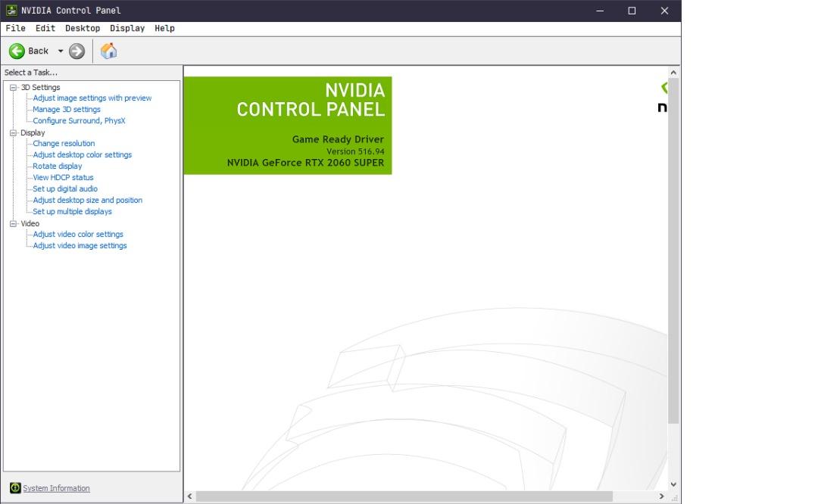Open Set up multiple displays

click(72, 212)
